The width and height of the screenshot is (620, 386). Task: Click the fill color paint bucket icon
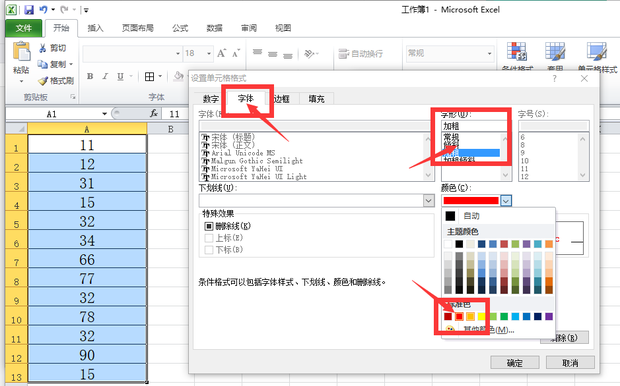point(179,76)
